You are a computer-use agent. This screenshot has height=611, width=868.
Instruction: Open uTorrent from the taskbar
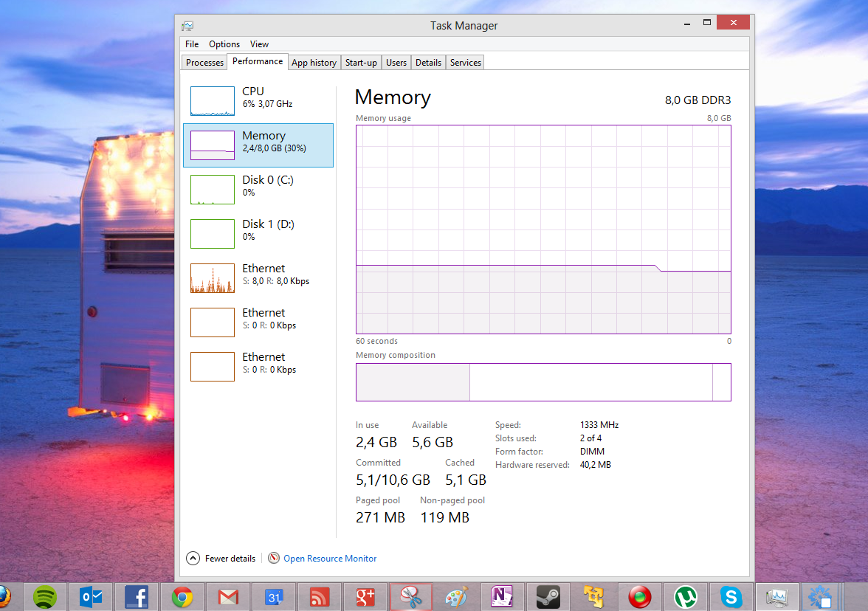tap(685, 597)
